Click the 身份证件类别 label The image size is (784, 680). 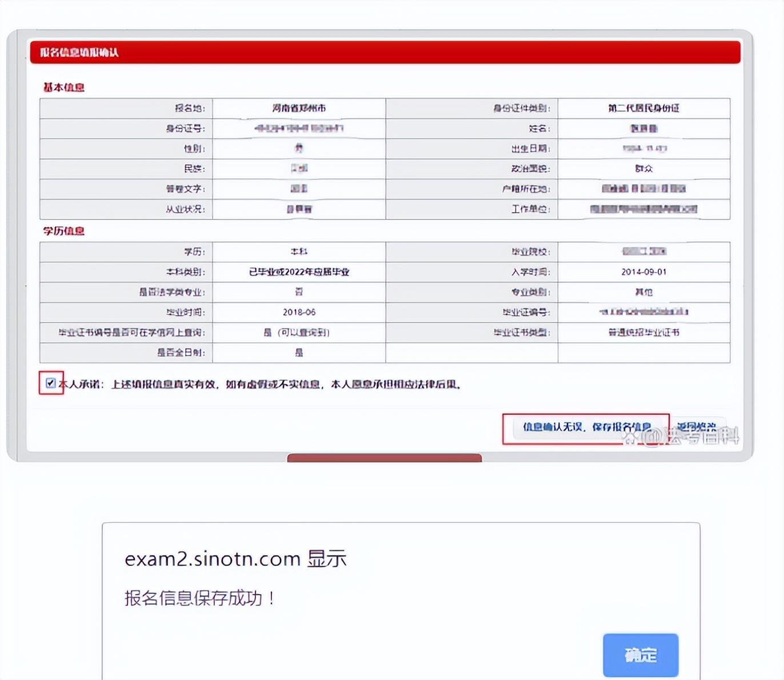point(522,108)
